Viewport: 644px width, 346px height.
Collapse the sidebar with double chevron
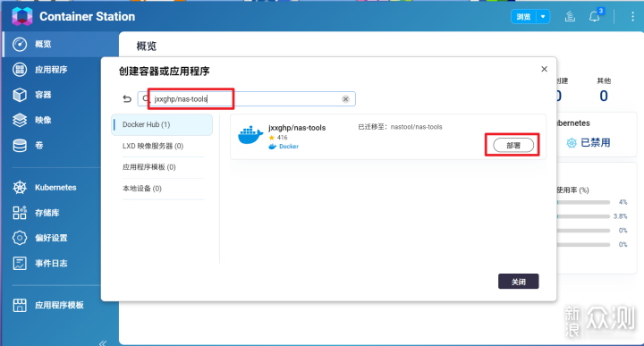click(103, 342)
